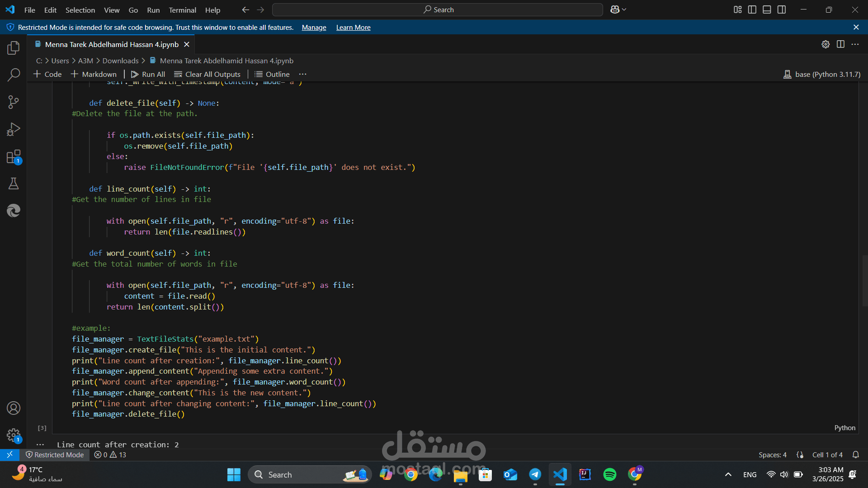868x488 pixels.
Task: Select the Menna Tarek notebook tab
Action: (111, 44)
